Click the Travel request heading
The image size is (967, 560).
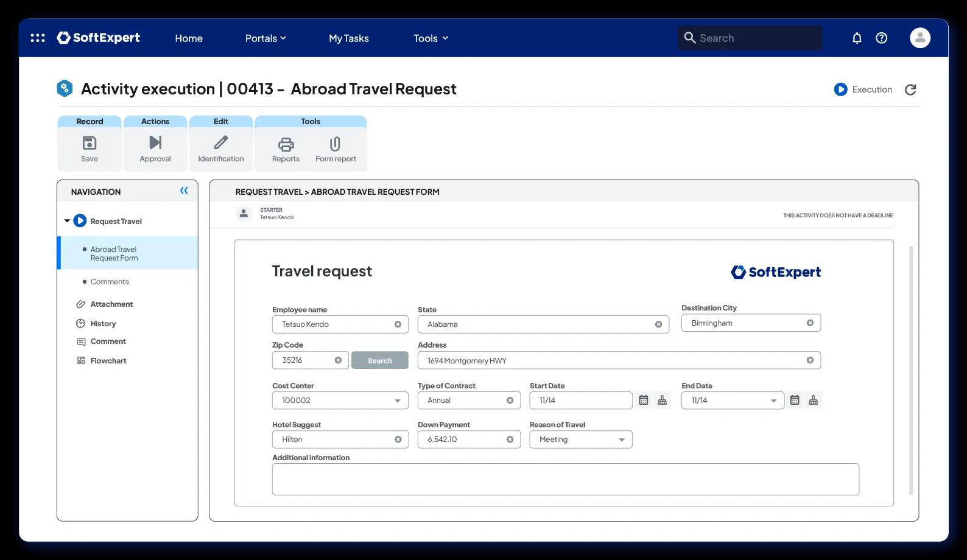[x=322, y=271]
